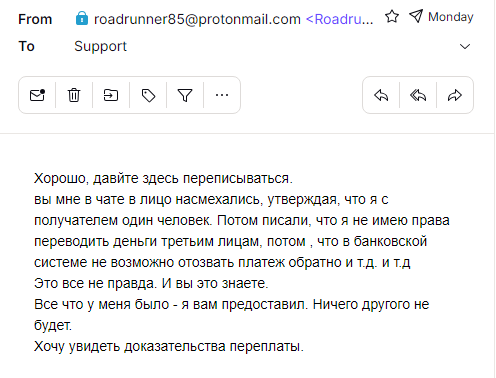The width and height of the screenshot is (496, 378).
Task: Open the move-to-folder icon
Action: pos(111,95)
